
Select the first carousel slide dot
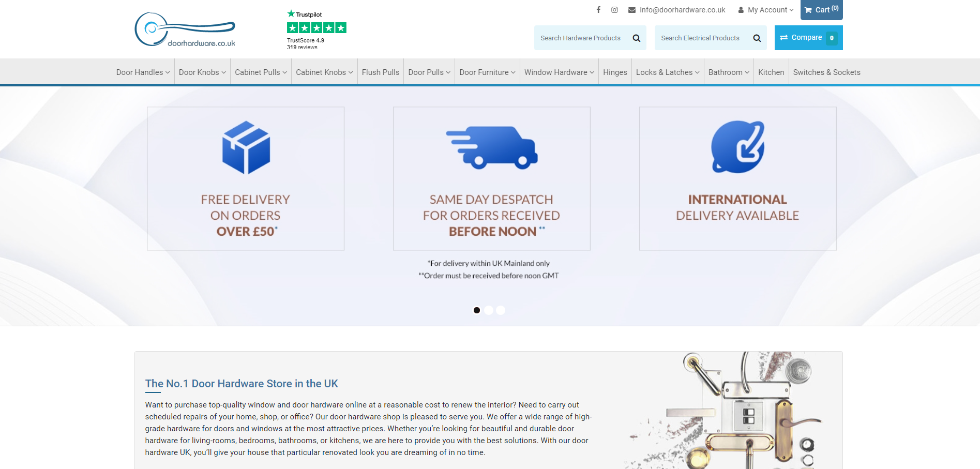[x=476, y=310]
